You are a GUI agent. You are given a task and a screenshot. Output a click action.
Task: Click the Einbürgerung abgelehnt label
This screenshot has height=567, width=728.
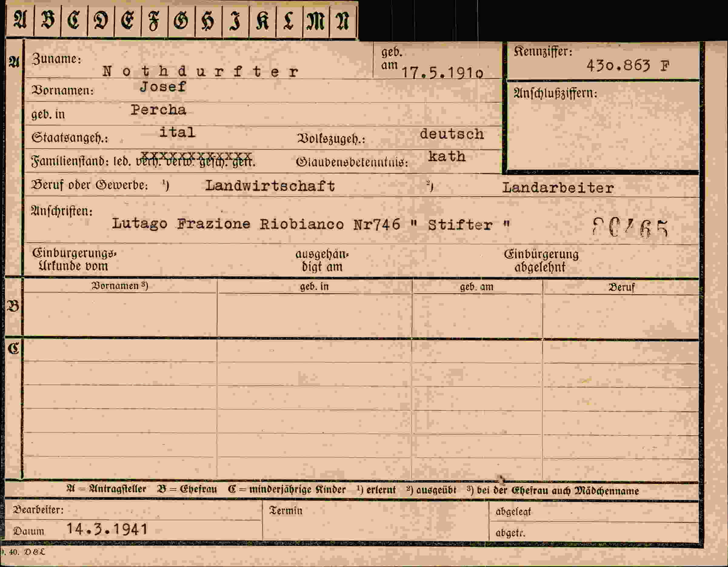[x=541, y=260]
